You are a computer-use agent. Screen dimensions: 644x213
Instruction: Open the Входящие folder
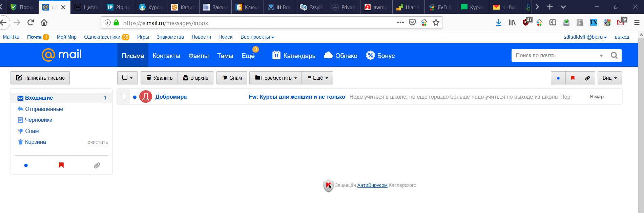(x=61, y=98)
